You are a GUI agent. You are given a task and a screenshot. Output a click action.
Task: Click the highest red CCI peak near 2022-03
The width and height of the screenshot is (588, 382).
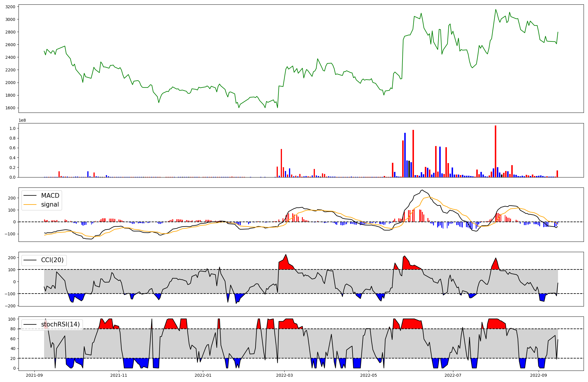(x=285, y=255)
